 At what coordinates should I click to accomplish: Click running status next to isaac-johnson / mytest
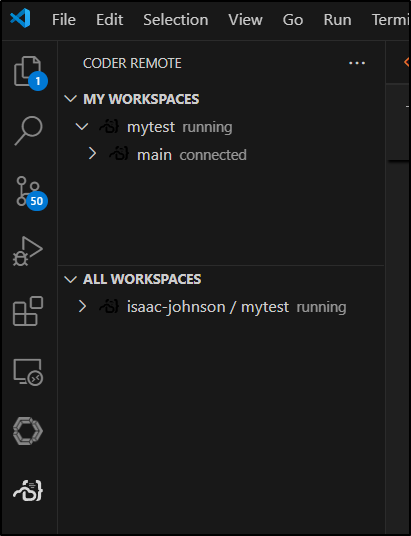(x=321, y=307)
